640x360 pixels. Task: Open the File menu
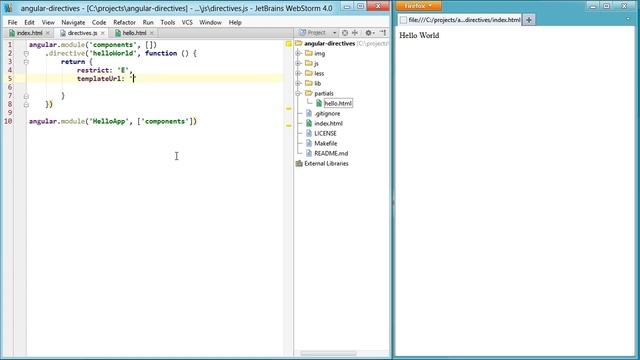pyautogui.click(x=12, y=22)
